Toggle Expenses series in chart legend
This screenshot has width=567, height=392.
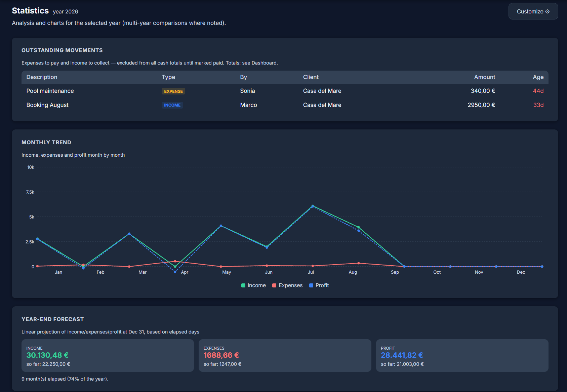[287, 285]
